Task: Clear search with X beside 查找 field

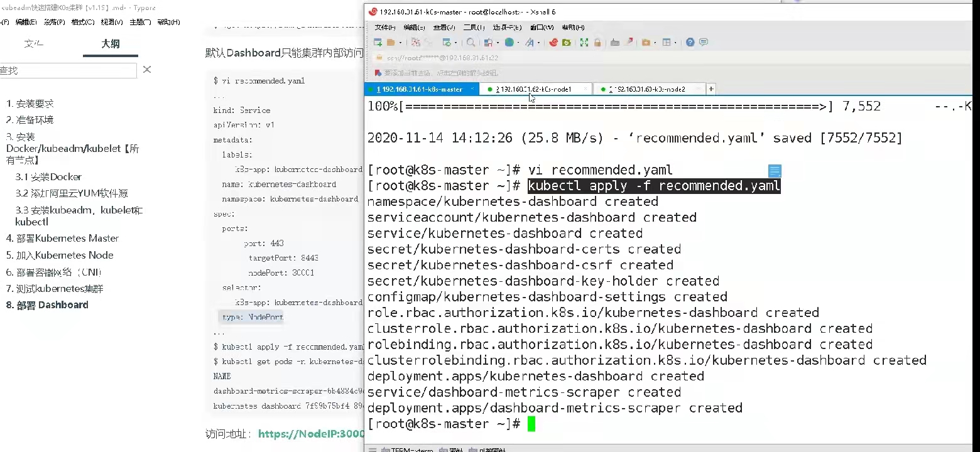Action: pyautogui.click(x=147, y=70)
